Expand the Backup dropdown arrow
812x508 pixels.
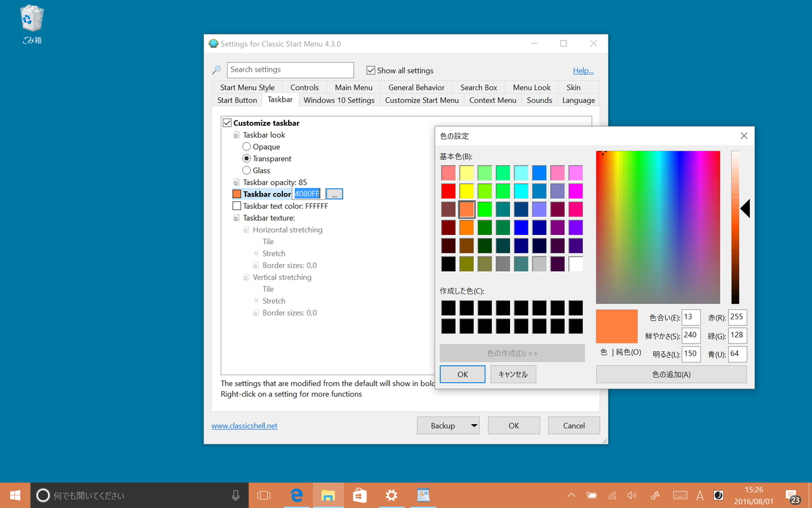(474, 425)
